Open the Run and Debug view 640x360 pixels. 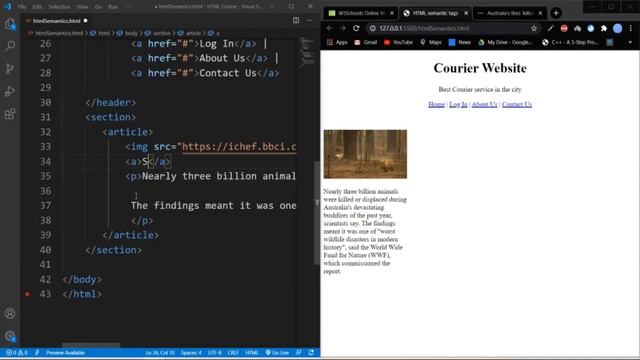point(10,91)
